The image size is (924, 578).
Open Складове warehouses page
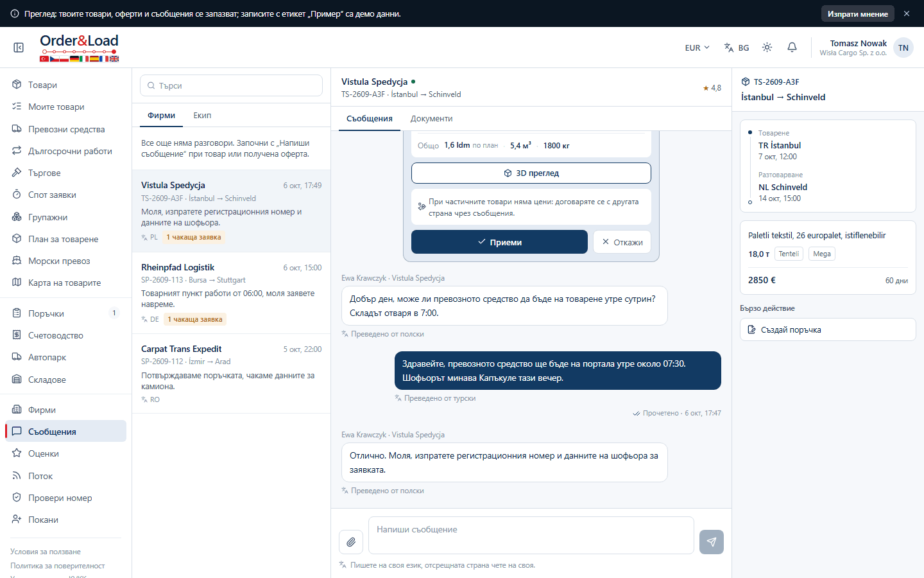click(x=65, y=380)
